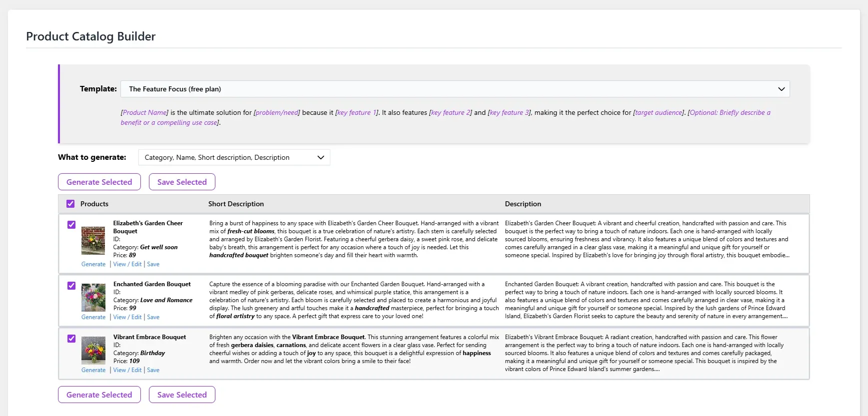Screen dimensions: 868x416
Task: Click Elizabeth's Garden Cheer long description text
Action: [647, 239]
